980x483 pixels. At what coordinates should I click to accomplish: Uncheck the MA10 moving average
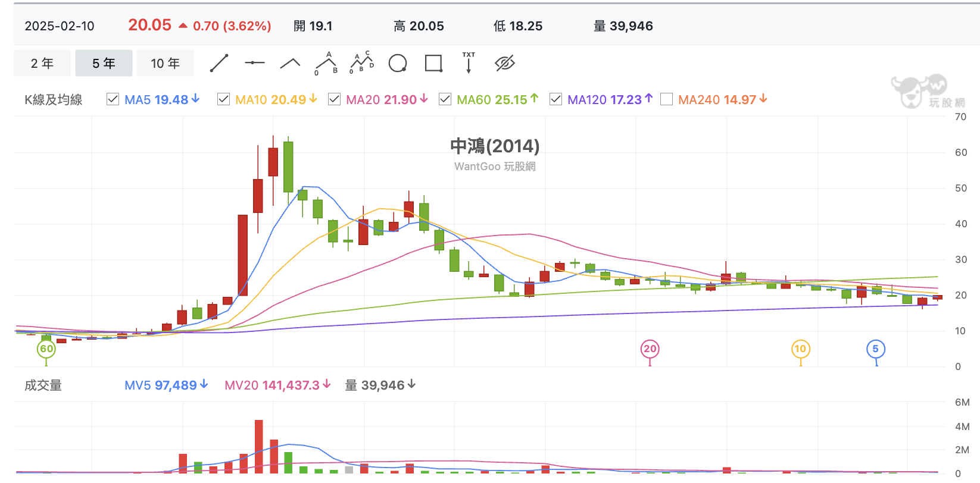coord(223,99)
